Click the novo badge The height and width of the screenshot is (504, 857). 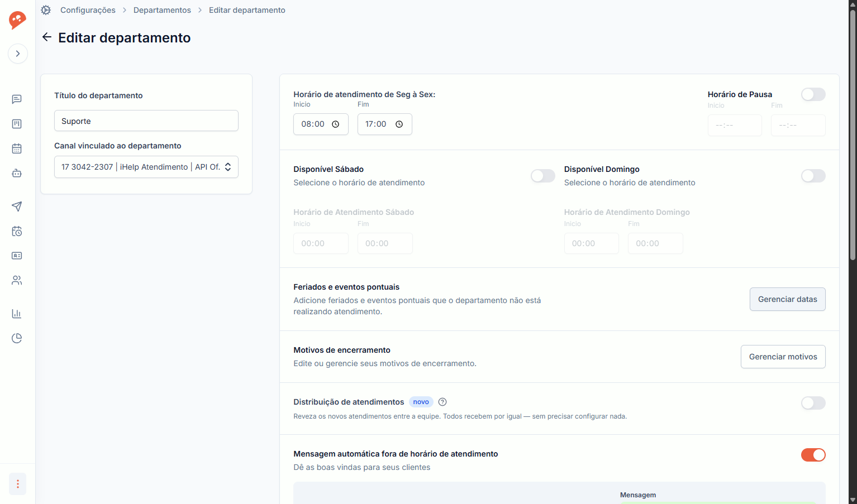click(421, 402)
